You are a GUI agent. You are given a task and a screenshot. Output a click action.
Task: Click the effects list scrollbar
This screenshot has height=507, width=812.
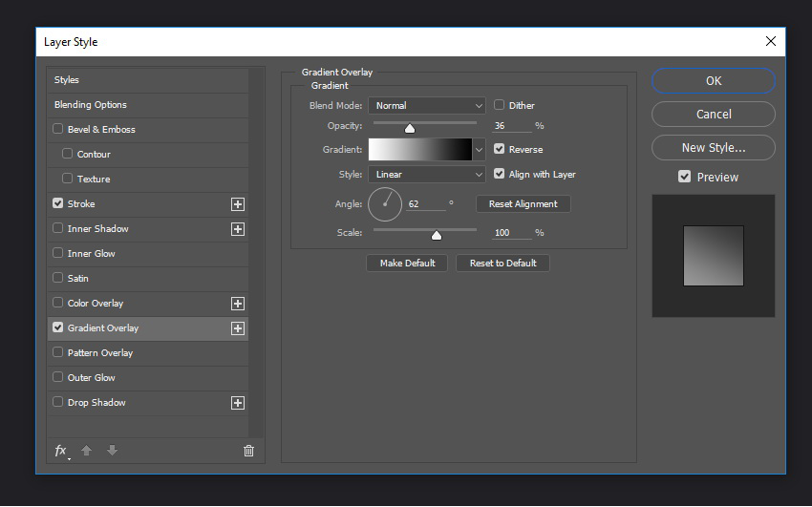click(256, 252)
